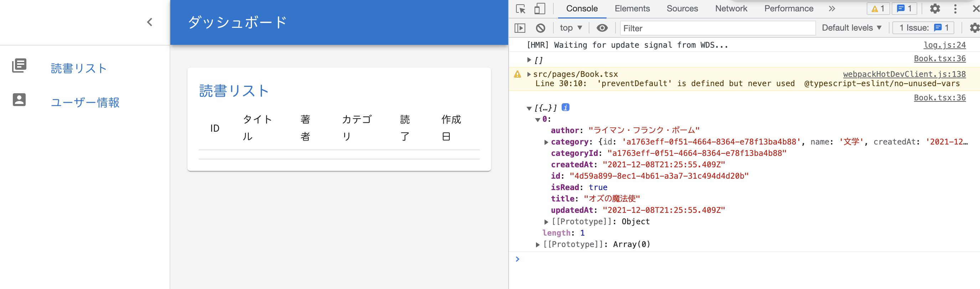Switch to the Console tab
This screenshot has height=289, width=980.
582,8
